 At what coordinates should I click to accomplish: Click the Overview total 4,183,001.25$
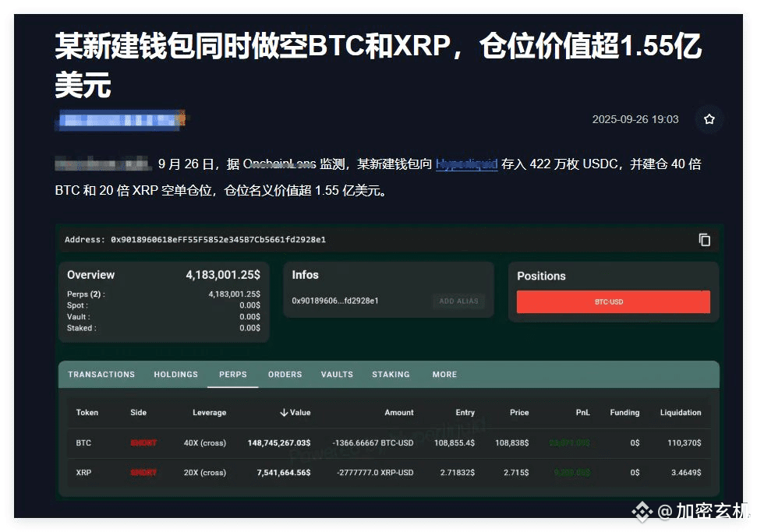click(x=223, y=275)
